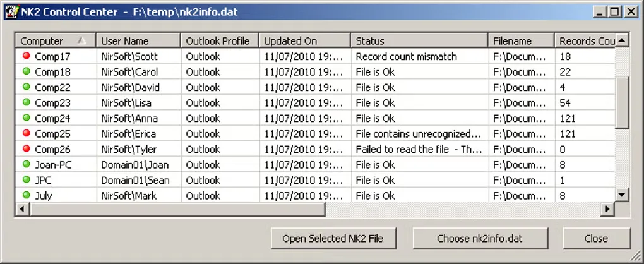Select the Comp22 row
This screenshot has height=264, width=644.
(x=315, y=87)
